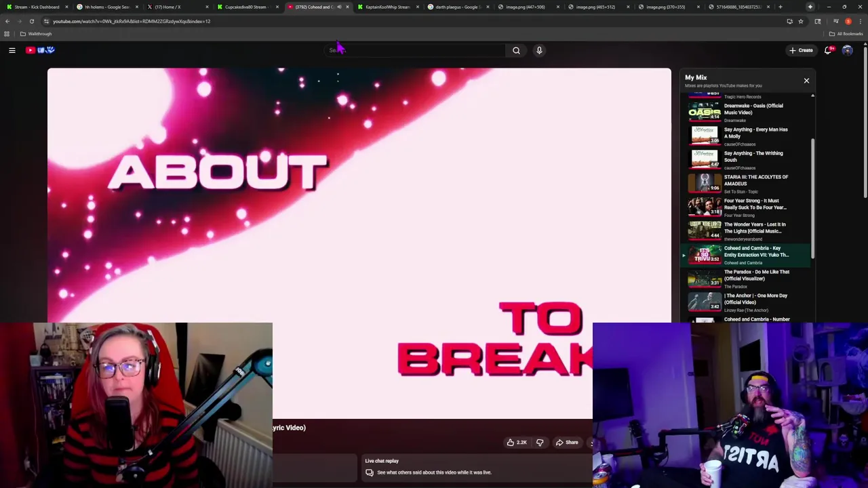Dislike the video with thumbs down
This screenshot has width=868, height=488.
[x=540, y=443]
